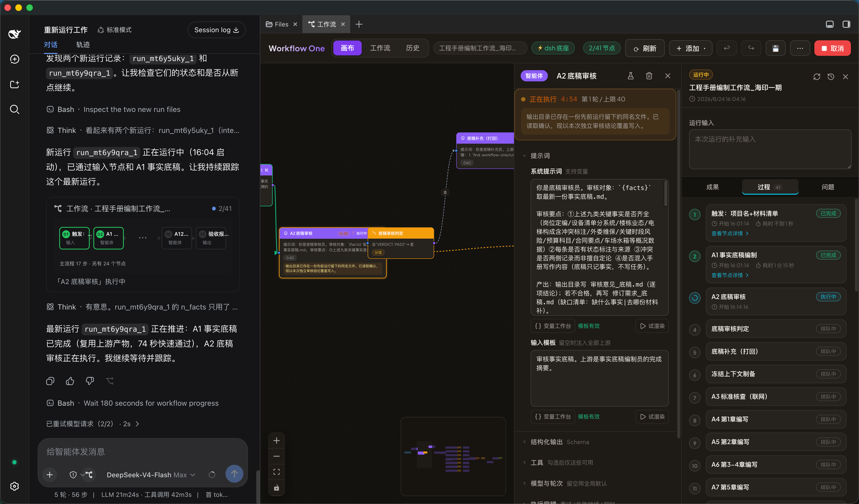The image size is (859, 504).
Task: Open search from the left sidebar
Action: [14, 109]
